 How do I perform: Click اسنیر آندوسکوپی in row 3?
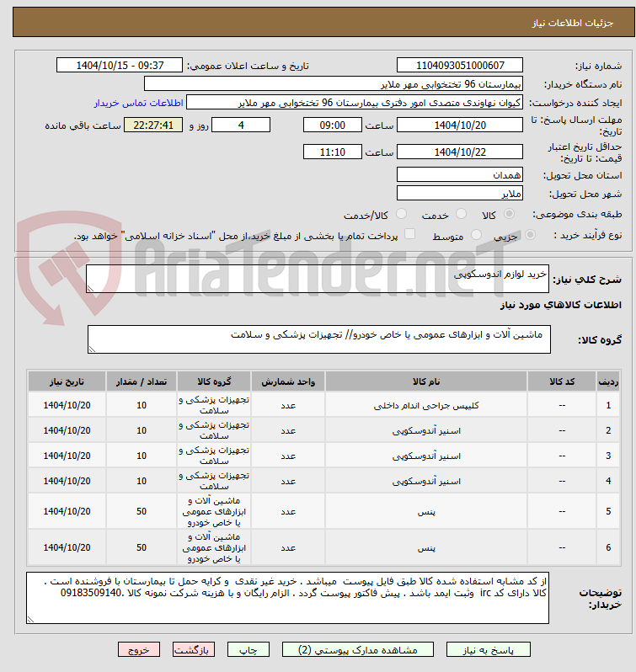[426, 456]
